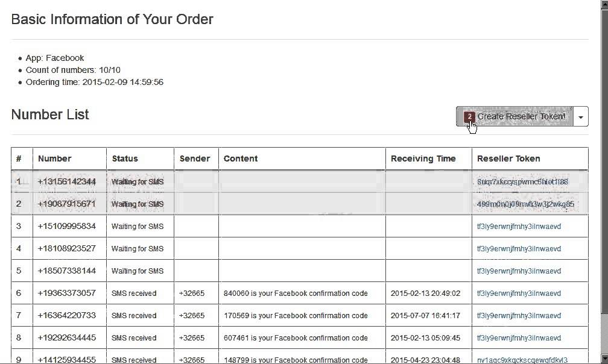Open the reseller token link in row 3

pos(519,226)
